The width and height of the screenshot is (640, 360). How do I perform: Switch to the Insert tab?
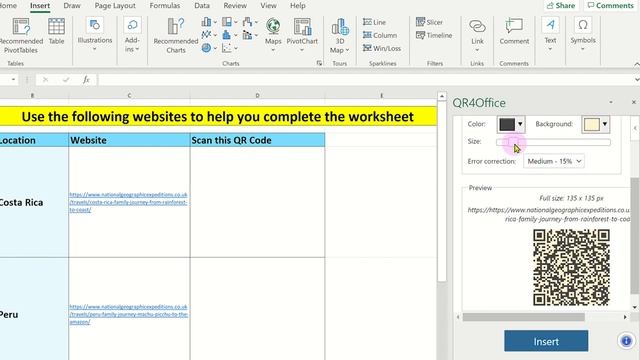40,6
